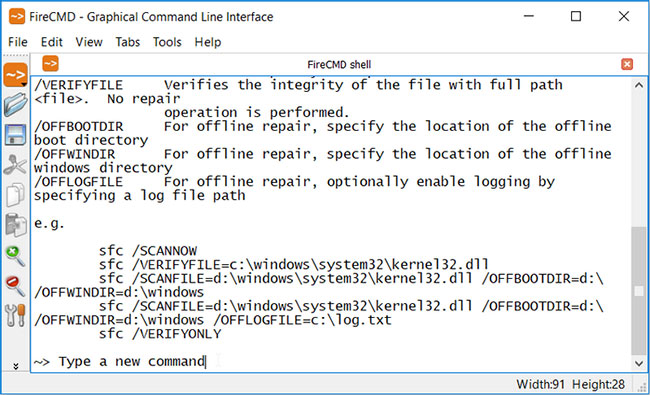Viewport: 650px width, 395px height.
Task: Open the Edit menu
Action: (x=51, y=42)
